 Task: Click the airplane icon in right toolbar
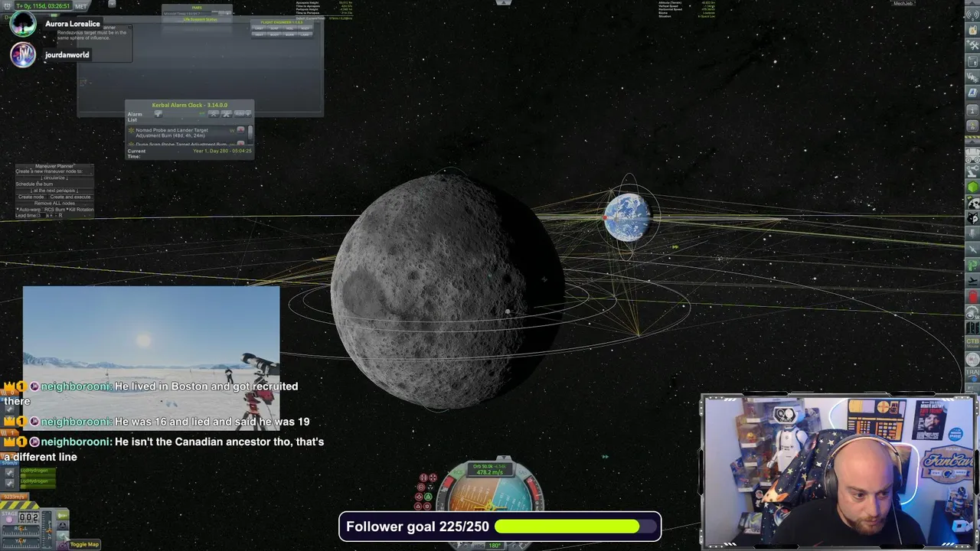pos(972,280)
